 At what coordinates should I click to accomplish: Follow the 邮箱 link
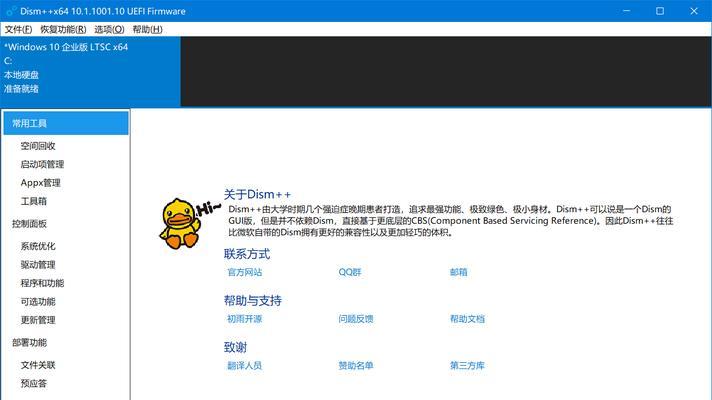pyautogui.click(x=459, y=272)
